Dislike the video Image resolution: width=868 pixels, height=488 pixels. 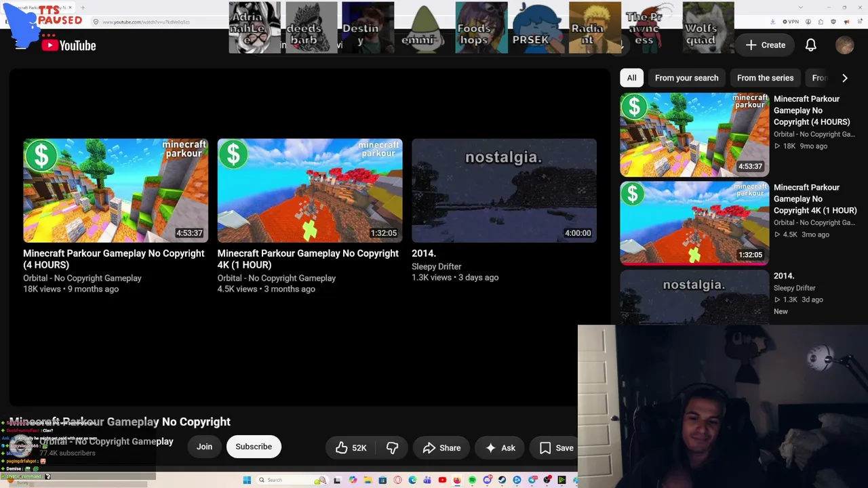tap(392, 447)
